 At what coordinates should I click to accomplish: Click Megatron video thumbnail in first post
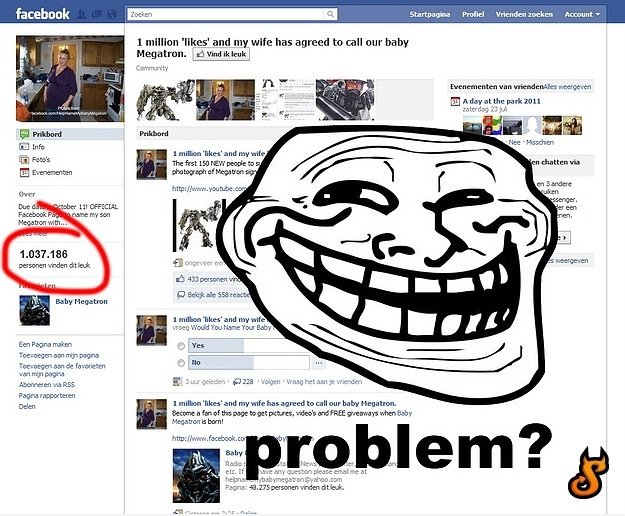(197, 225)
